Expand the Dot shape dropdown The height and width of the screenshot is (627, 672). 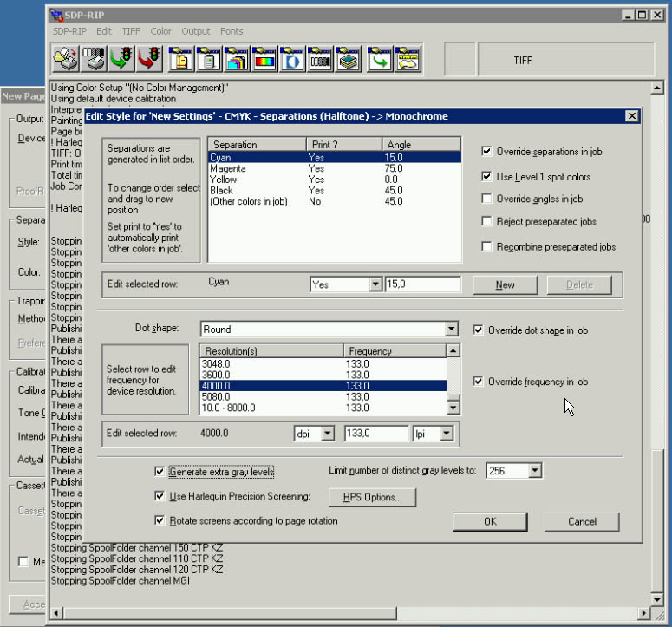[x=451, y=330]
